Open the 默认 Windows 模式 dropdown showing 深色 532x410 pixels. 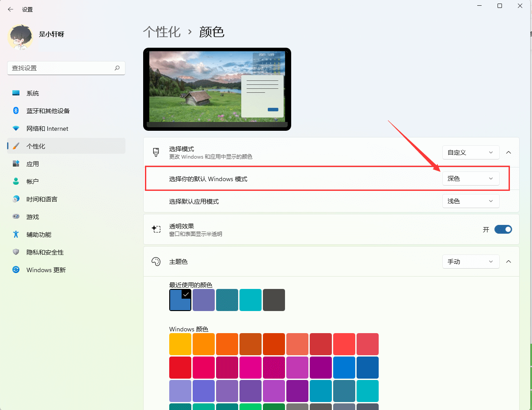[x=471, y=178]
